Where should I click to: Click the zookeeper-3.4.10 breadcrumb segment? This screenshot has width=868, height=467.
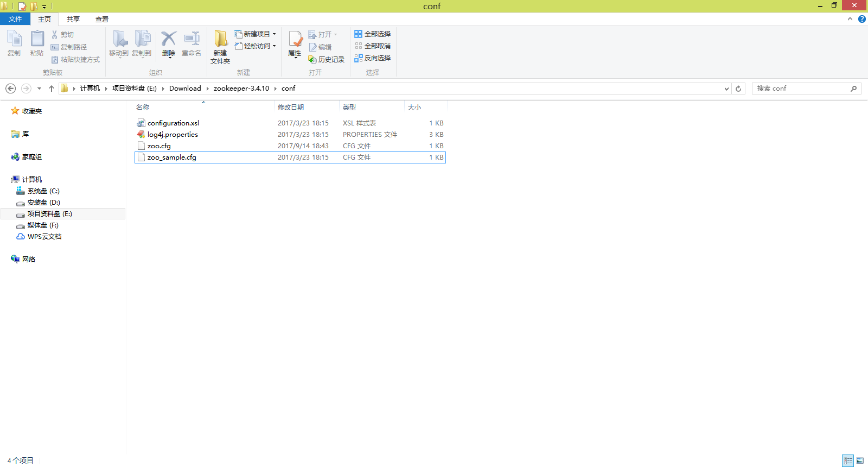241,89
